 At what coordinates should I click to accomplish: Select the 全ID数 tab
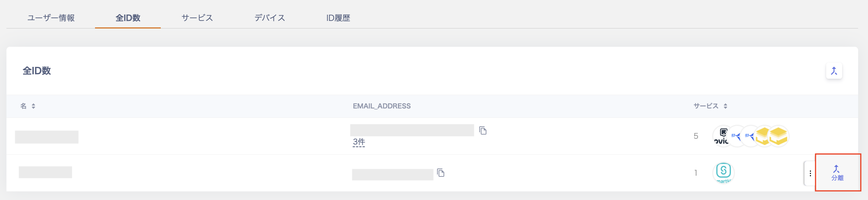coord(128,18)
